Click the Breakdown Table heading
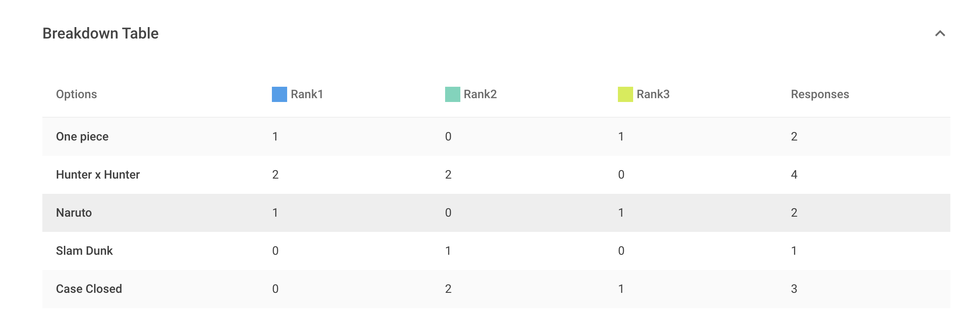The height and width of the screenshot is (325, 980). click(100, 33)
